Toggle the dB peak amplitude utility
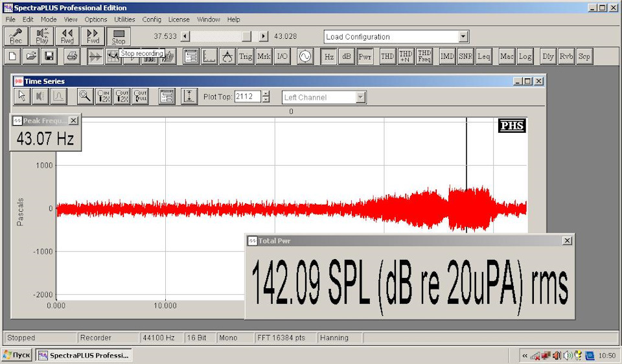The width and height of the screenshot is (622, 364). coord(347,56)
